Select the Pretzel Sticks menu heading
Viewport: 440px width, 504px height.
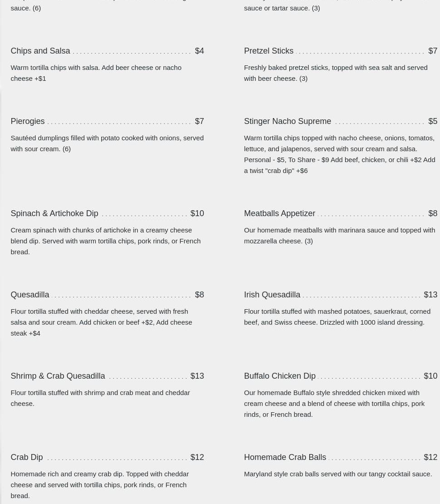[268, 51]
